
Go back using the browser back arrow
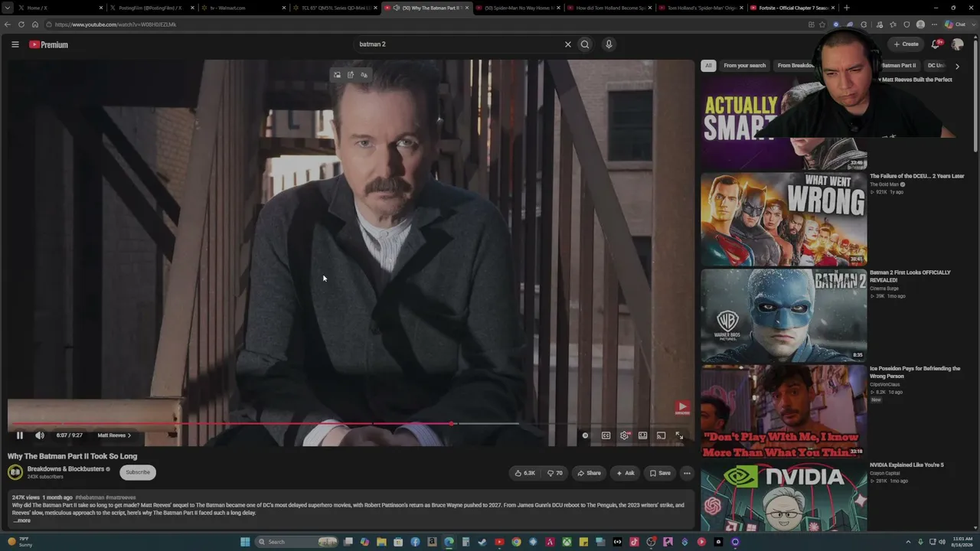pyautogui.click(x=8, y=24)
